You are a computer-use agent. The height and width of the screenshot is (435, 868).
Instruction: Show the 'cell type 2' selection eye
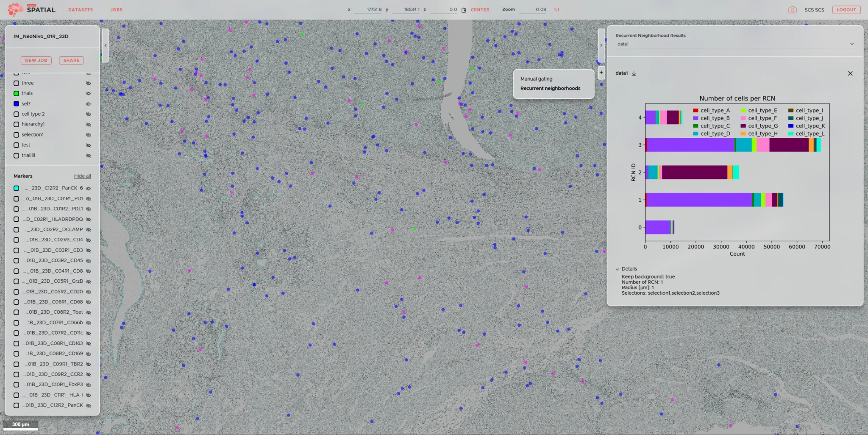click(88, 114)
